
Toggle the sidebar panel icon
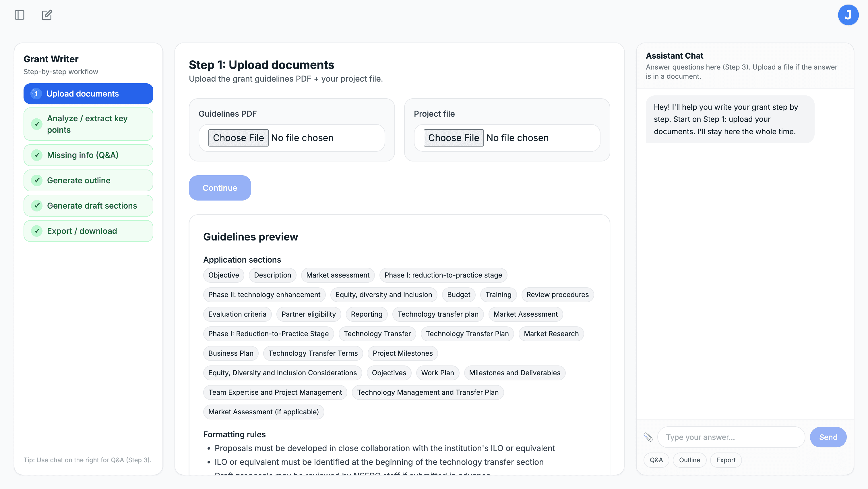click(19, 15)
